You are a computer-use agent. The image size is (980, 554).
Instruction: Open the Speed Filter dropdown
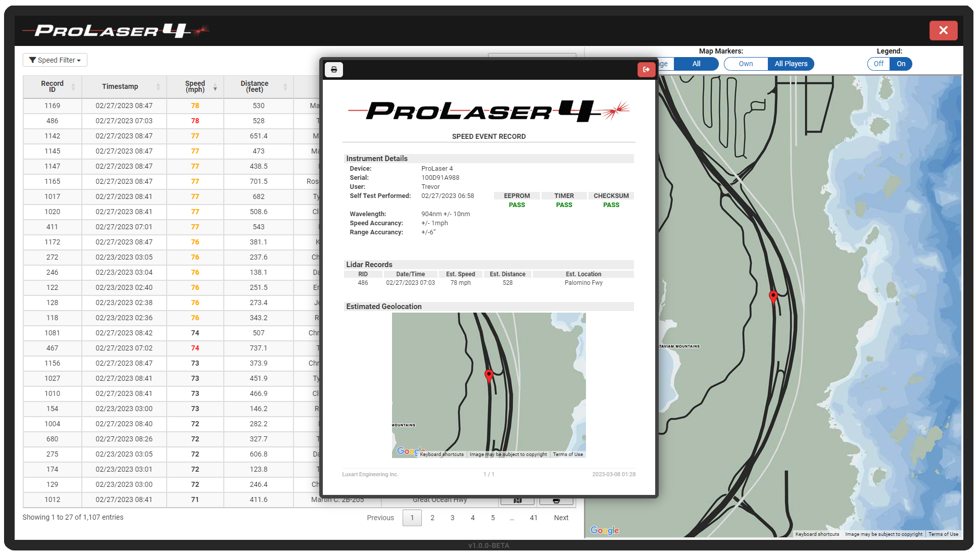pyautogui.click(x=55, y=60)
